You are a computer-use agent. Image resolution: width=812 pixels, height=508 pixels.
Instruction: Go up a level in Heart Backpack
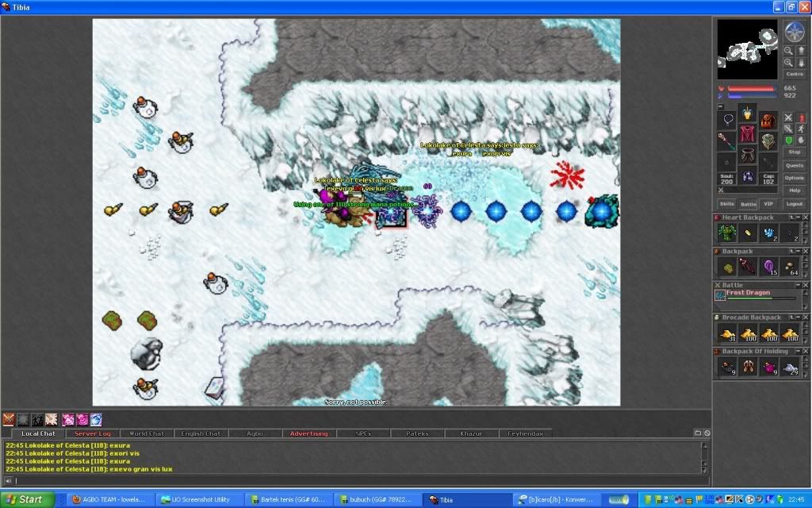(x=792, y=217)
